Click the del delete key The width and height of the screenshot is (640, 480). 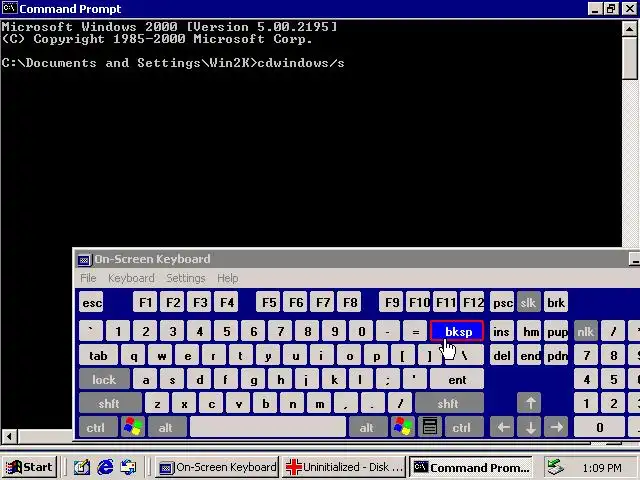(502, 355)
